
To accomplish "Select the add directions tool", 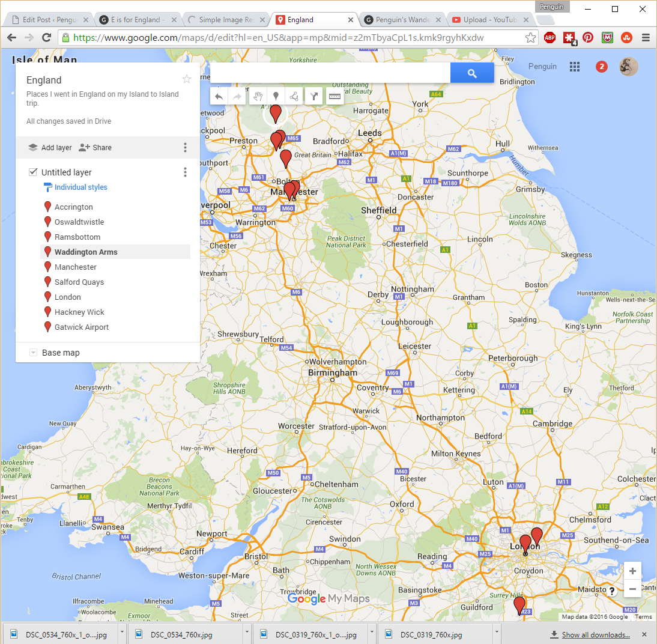I will click(x=314, y=97).
